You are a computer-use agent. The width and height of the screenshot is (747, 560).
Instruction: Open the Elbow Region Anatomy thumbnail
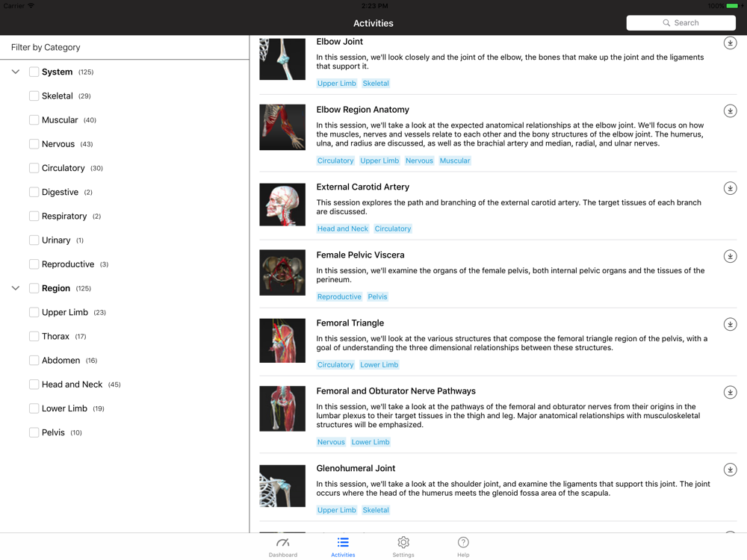pos(282,127)
